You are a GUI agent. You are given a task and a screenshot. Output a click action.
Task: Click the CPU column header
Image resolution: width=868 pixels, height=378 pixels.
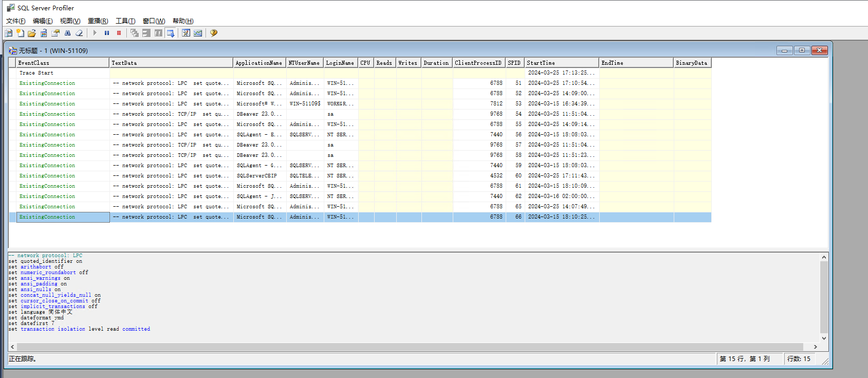pyautogui.click(x=366, y=63)
